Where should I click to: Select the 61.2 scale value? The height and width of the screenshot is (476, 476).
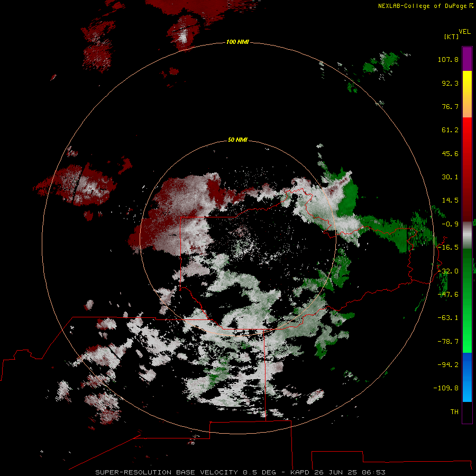click(x=450, y=130)
